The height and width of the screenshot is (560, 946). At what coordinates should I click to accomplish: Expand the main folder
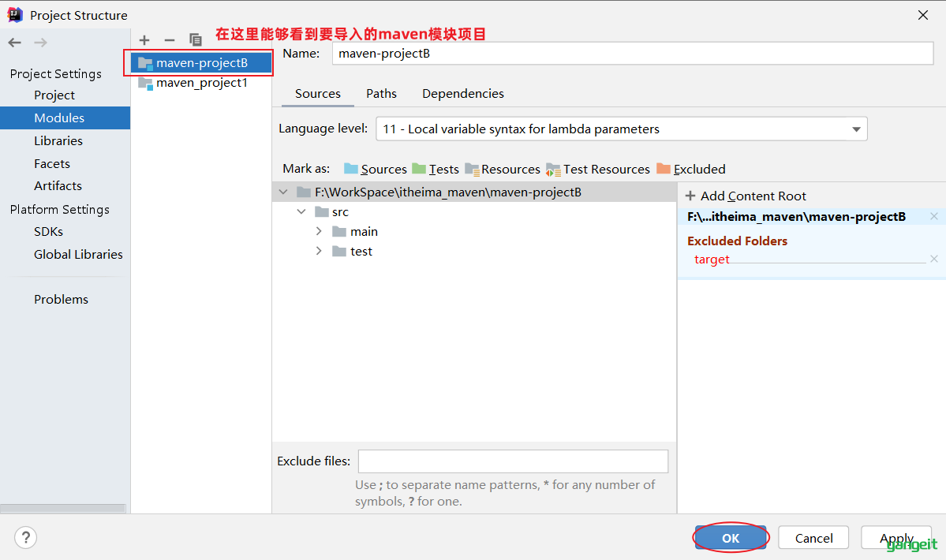point(319,231)
